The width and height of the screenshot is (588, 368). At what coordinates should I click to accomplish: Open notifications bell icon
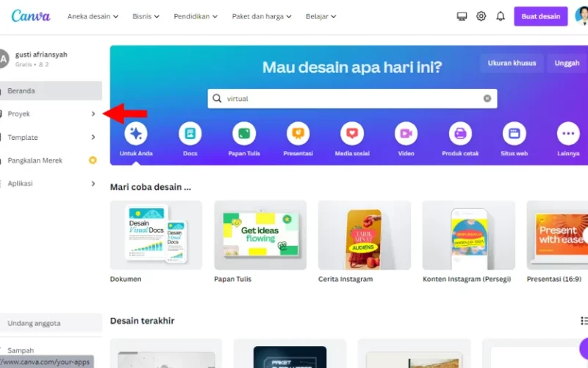(x=501, y=16)
